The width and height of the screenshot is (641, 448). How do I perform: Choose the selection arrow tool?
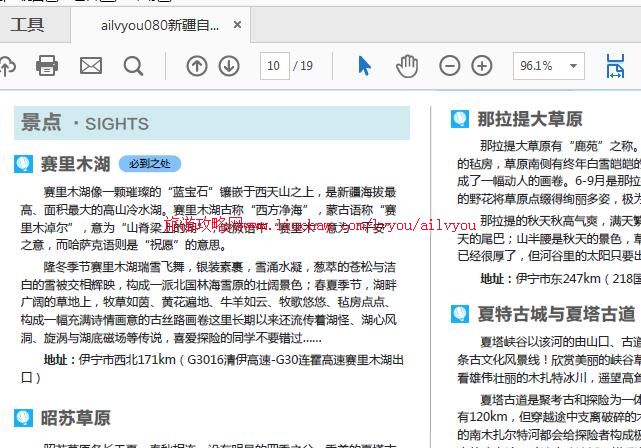(364, 66)
